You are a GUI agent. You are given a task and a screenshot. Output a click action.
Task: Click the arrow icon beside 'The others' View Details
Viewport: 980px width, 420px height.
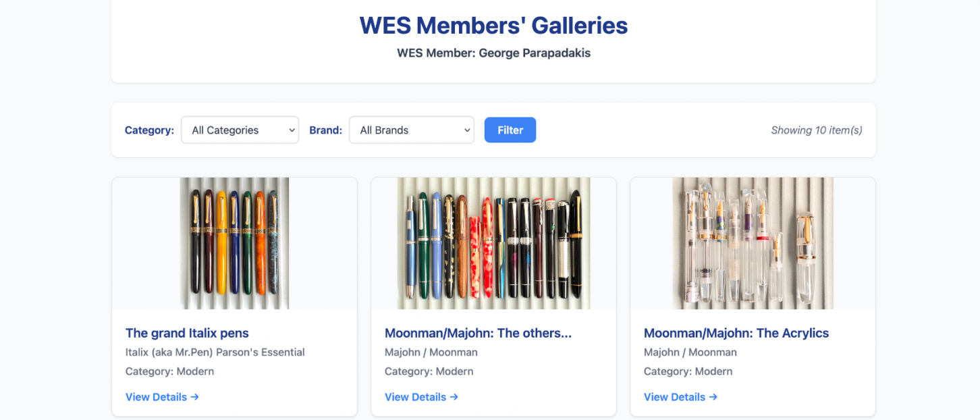[x=454, y=397]
